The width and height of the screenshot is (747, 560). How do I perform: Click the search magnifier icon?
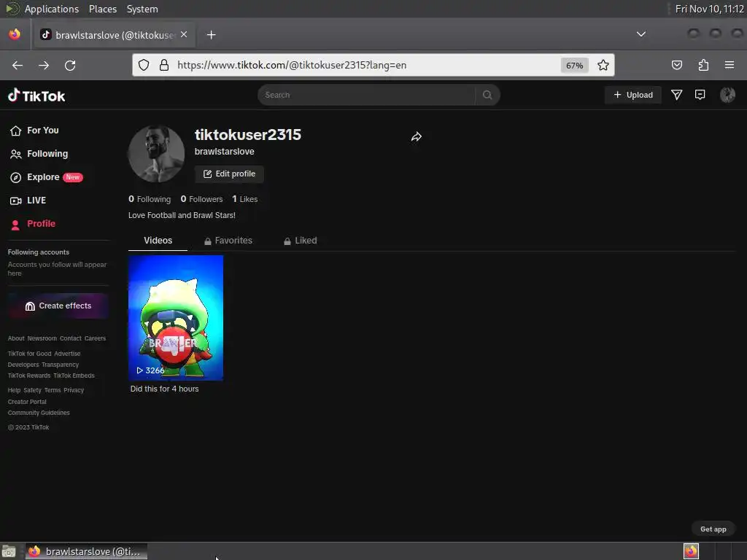487,95
